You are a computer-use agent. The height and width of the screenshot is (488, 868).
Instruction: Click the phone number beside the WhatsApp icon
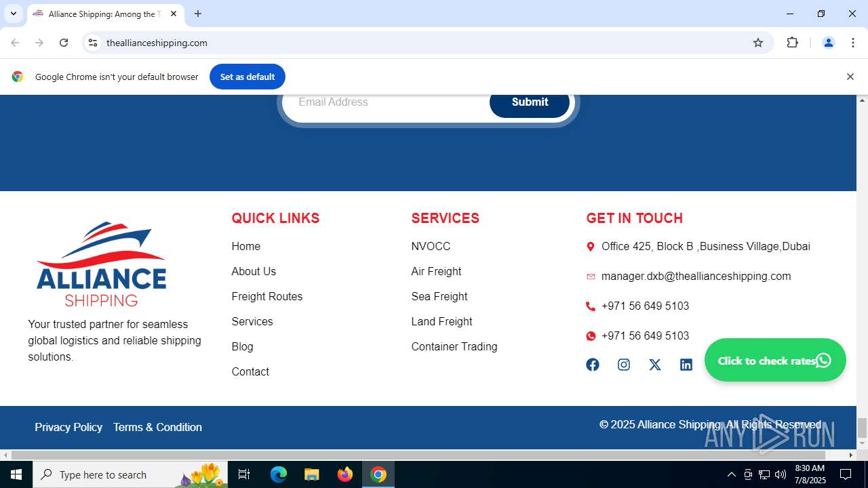[645, 336]
